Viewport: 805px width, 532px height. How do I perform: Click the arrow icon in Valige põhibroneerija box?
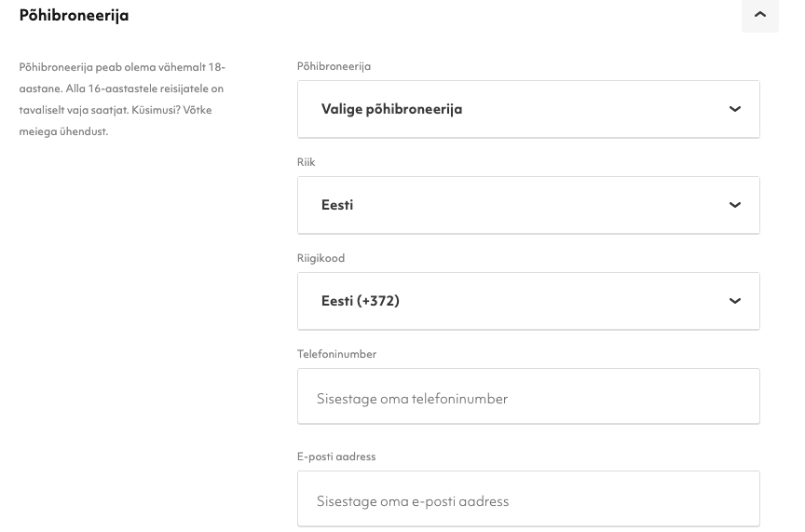click(735, 109)
